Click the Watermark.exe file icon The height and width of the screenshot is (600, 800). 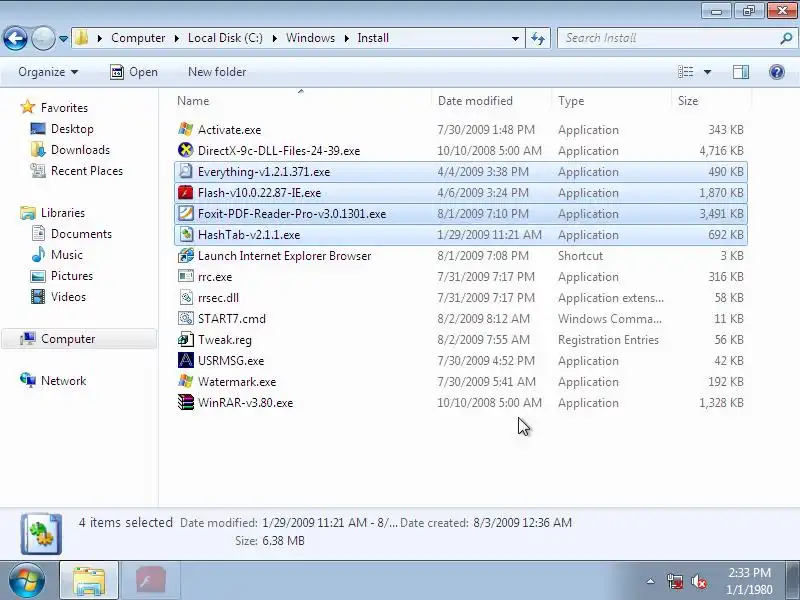pyautogui.click(x=186, y=381)
